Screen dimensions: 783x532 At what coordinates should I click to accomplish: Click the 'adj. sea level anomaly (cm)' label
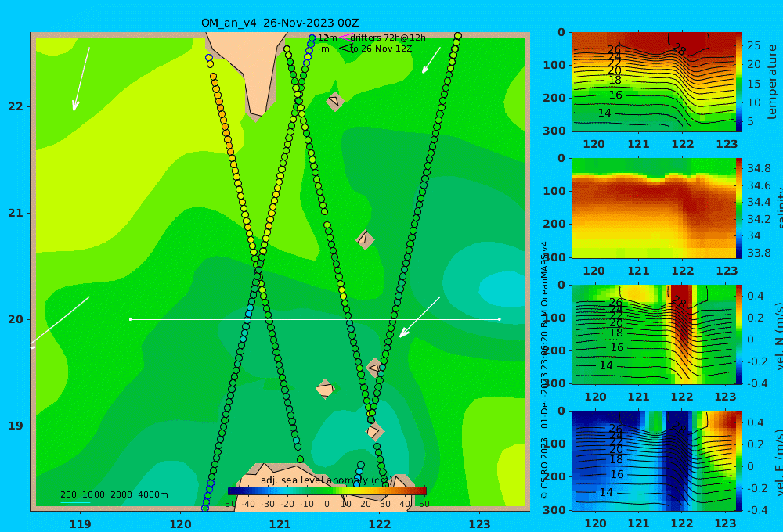[327, 480]
